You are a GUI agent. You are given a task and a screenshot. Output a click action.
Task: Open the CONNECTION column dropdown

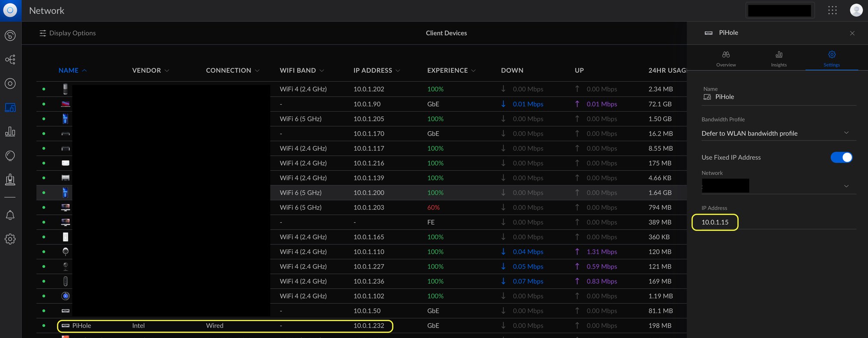pyautogui.click(x=232, y=70)
